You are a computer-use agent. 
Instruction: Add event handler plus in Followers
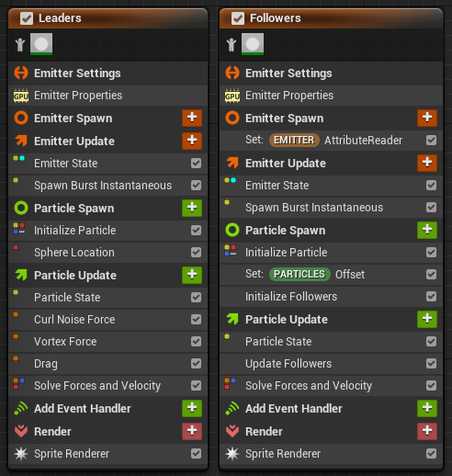point(427,408)
